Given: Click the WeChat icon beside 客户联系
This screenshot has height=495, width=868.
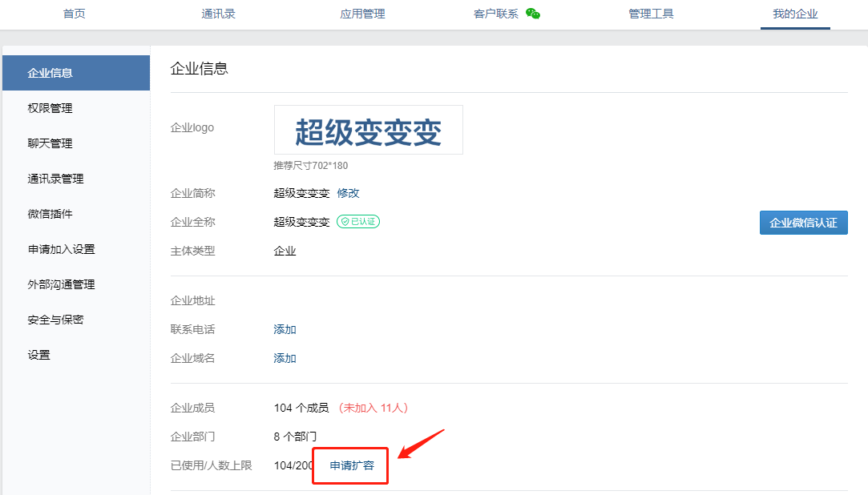Looking at the screenshot, I should coord(533,14).
